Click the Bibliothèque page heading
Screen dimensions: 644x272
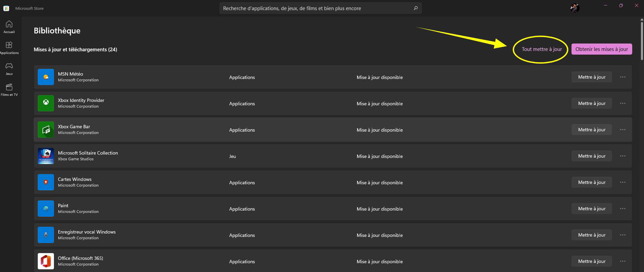[x=57, y=31]
